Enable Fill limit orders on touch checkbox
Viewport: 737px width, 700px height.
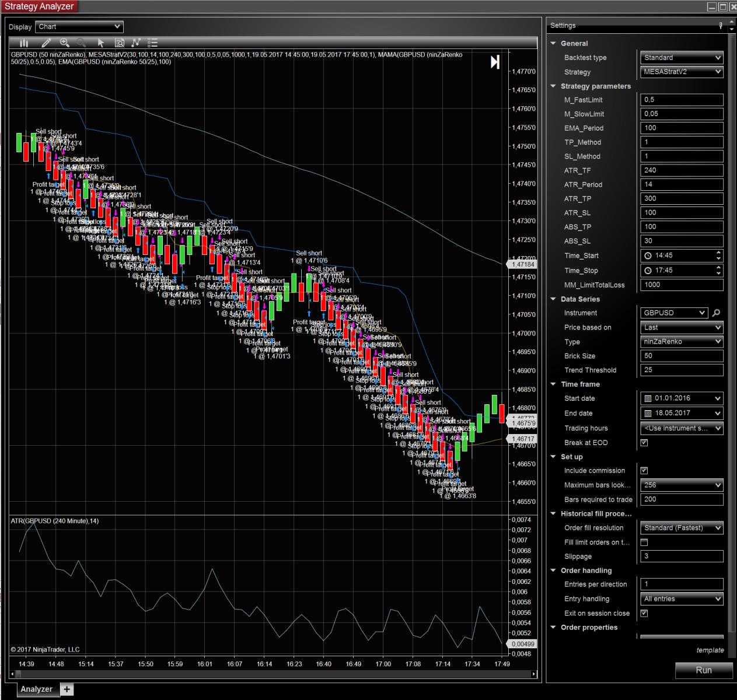644,542
